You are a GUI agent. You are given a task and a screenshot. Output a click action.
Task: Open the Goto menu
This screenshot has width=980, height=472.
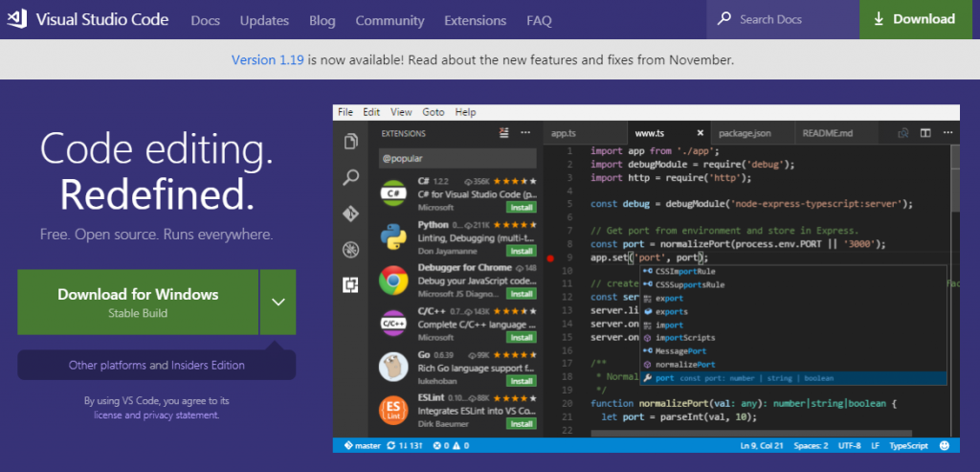[434, 113]
